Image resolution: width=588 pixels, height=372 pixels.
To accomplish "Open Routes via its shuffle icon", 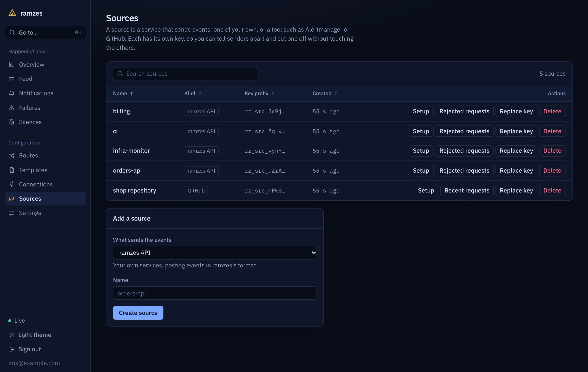I will [11, 156].
